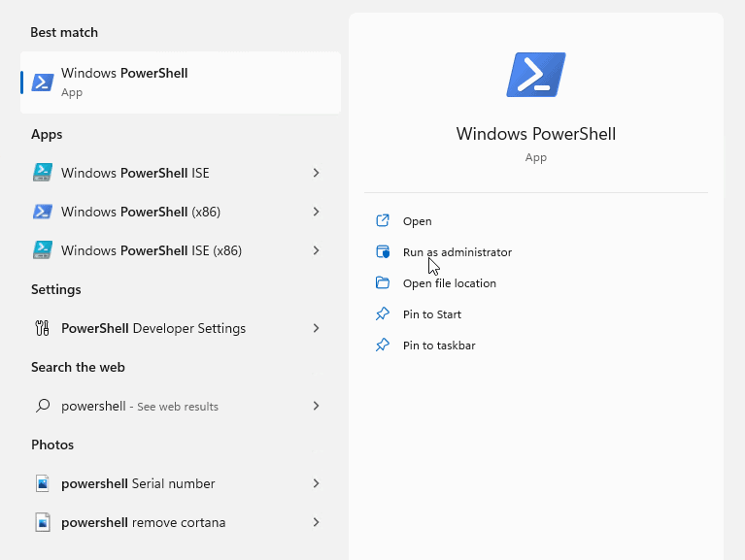Select Pin to taskbar
Viewport: 745px width, 560px height.
(439, 345)
